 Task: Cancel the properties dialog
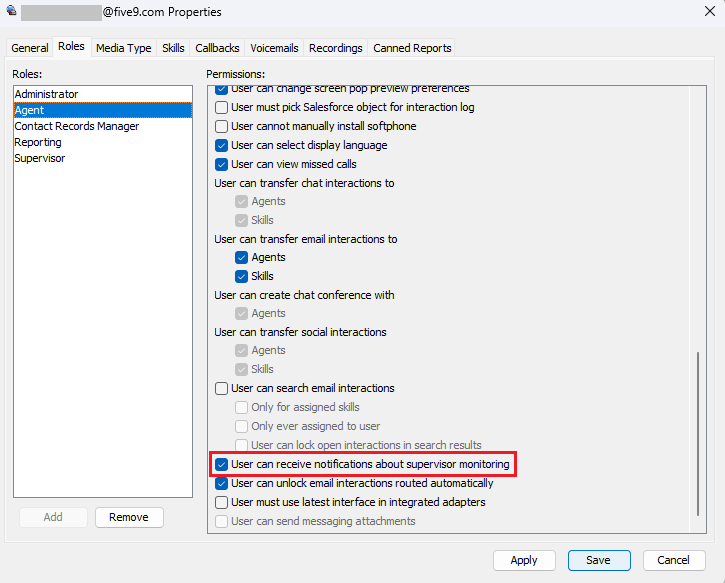tap(674, 560)
